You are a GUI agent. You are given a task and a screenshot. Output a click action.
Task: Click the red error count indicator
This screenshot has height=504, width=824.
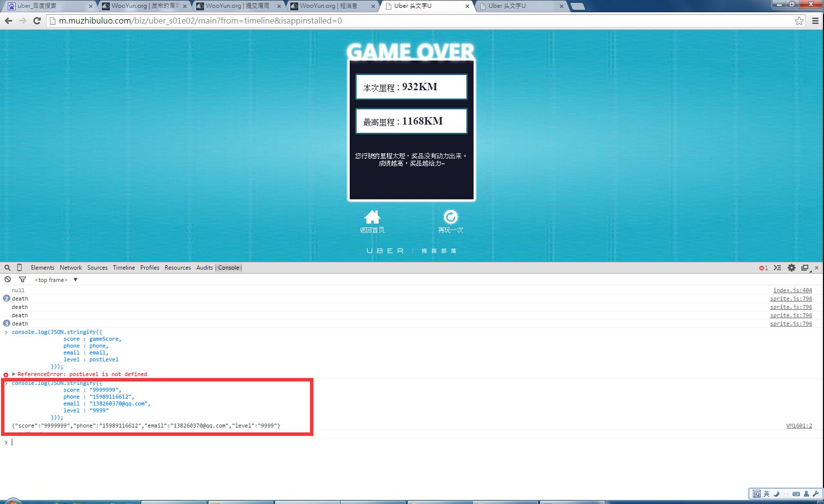coord(764,268)
